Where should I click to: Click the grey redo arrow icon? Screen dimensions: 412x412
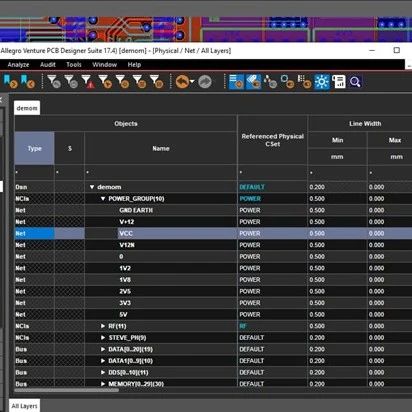(x=205, y=82)
